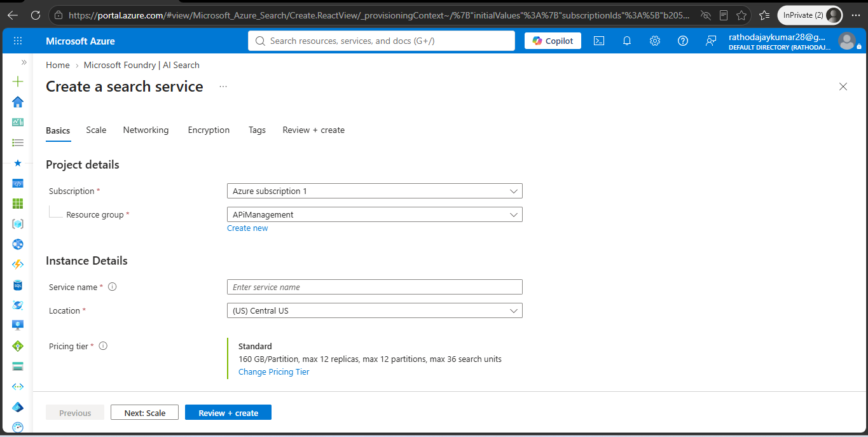Screen dimensions: 868x437
Task: Focus the Service name input field
Action: pos(375,287)
